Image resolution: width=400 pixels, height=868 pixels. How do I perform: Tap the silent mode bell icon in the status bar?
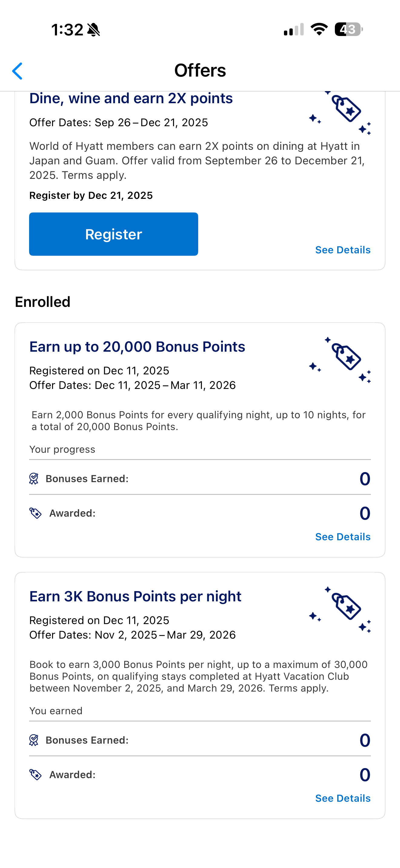[93, 30]
